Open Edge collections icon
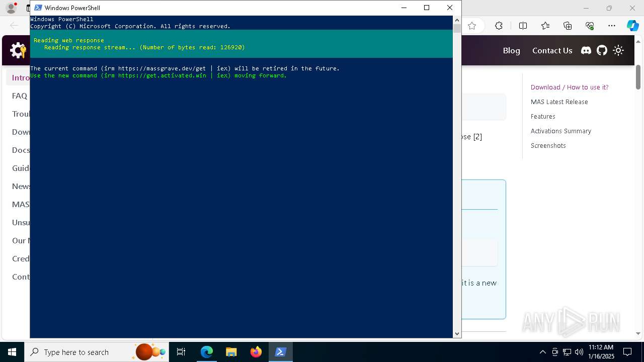Viewport: 644px width, 362px height. tap(568, 26)
